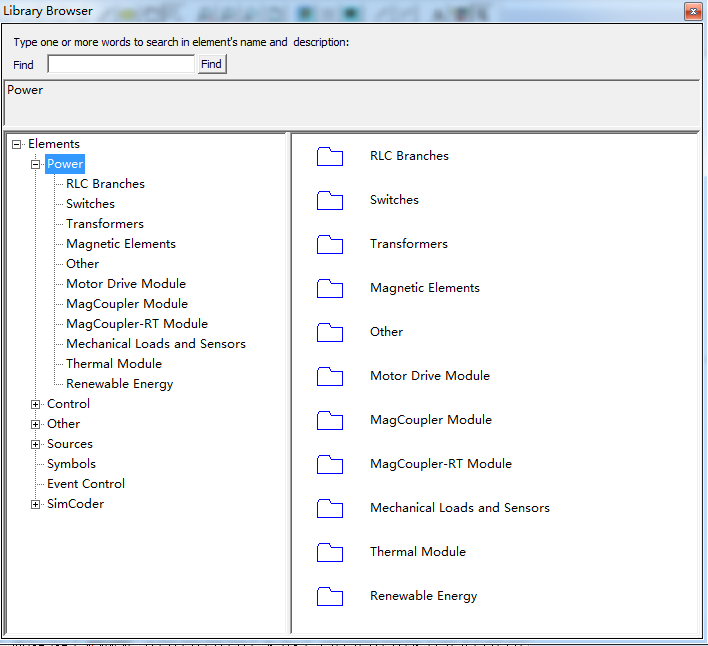Expand the Sources tree node
Viewport: 708px width, 646px height.
(x=35, y=444)
